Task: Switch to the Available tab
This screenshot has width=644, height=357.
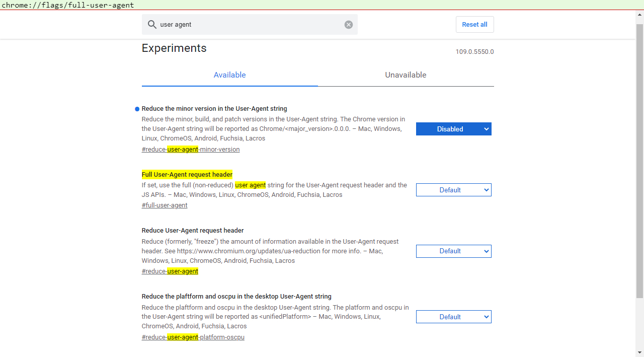Action: pos(229,75)
